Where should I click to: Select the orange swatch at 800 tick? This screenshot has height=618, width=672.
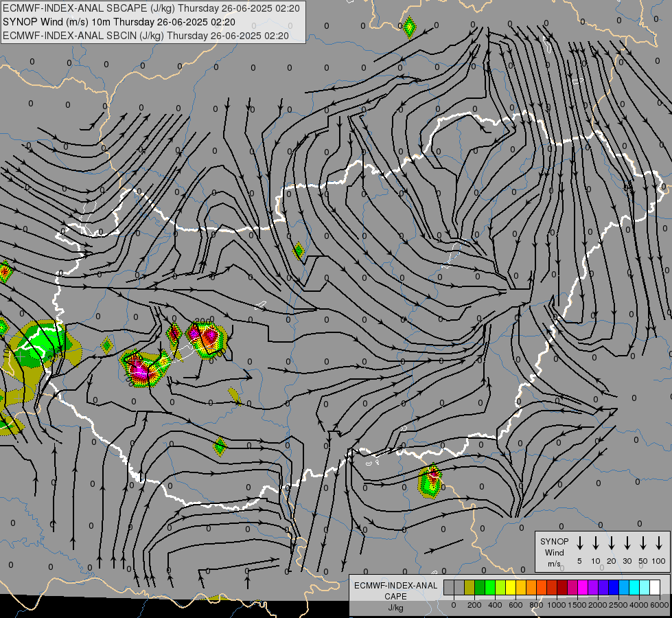[x=531, y=587]
